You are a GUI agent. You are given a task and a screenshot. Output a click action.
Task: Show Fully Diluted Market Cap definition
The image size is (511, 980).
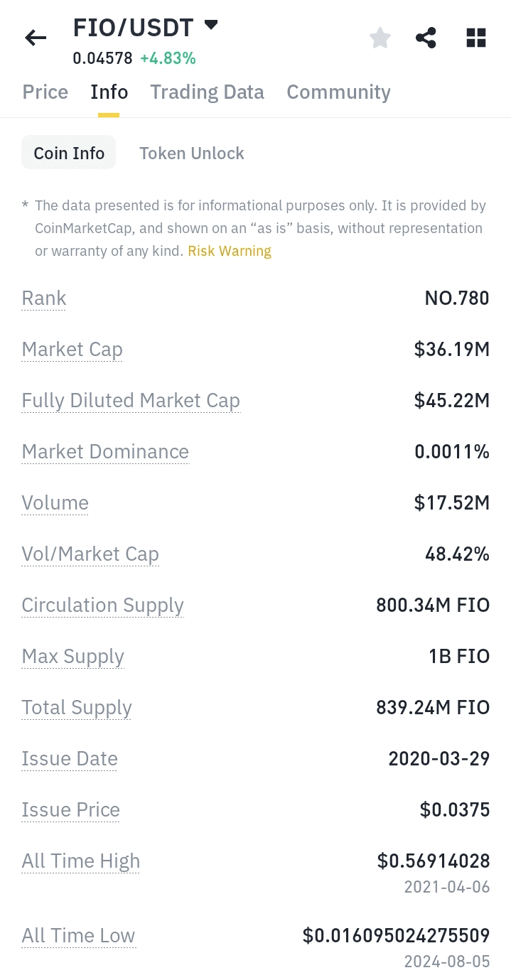[x=131, y=401]
